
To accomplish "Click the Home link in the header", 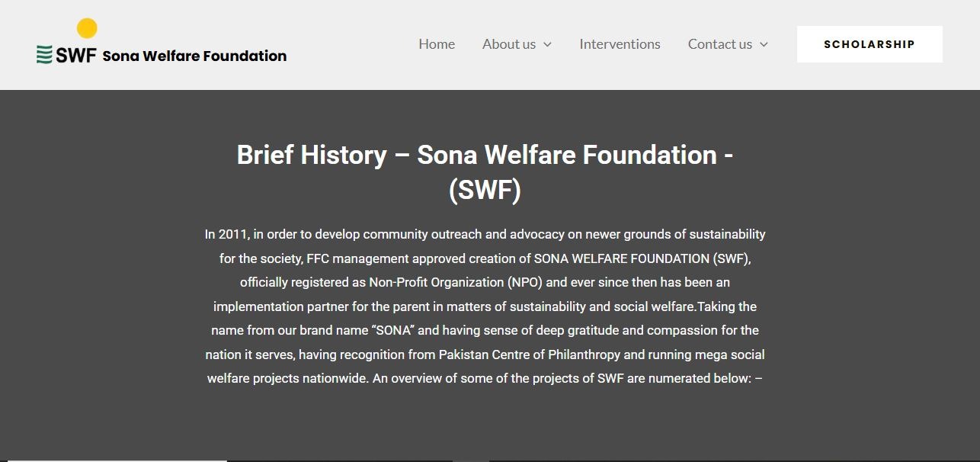I will [x=436, y=44].
